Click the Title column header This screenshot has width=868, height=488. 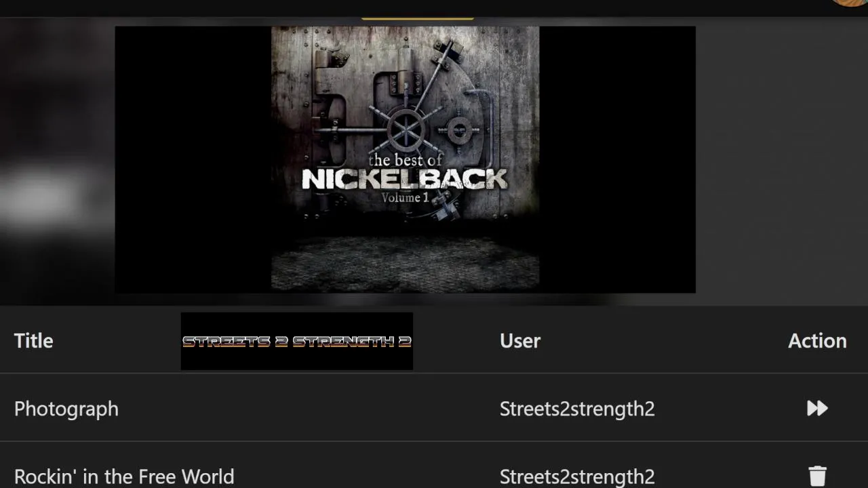tap(34, 341)
